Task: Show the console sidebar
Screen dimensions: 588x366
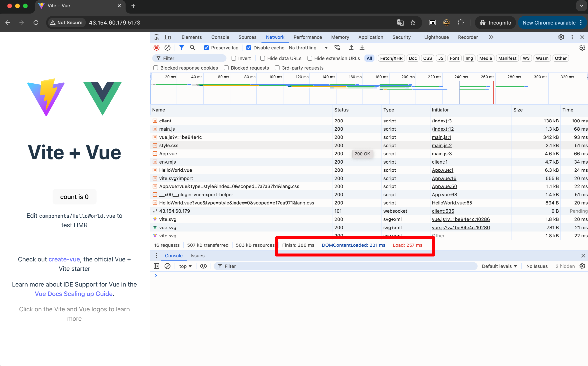Action: (157, 266)
